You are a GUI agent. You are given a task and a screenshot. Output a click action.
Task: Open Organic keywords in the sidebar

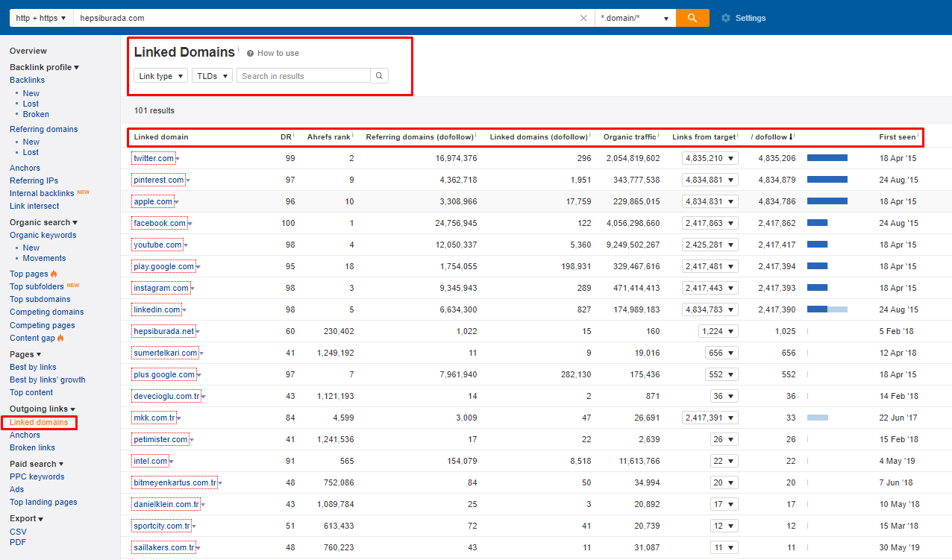(x=43, y=235)
